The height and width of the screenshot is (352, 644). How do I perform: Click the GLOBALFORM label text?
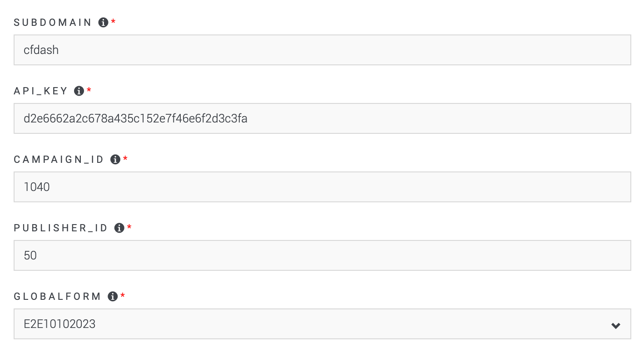click(x=57, y=296)
